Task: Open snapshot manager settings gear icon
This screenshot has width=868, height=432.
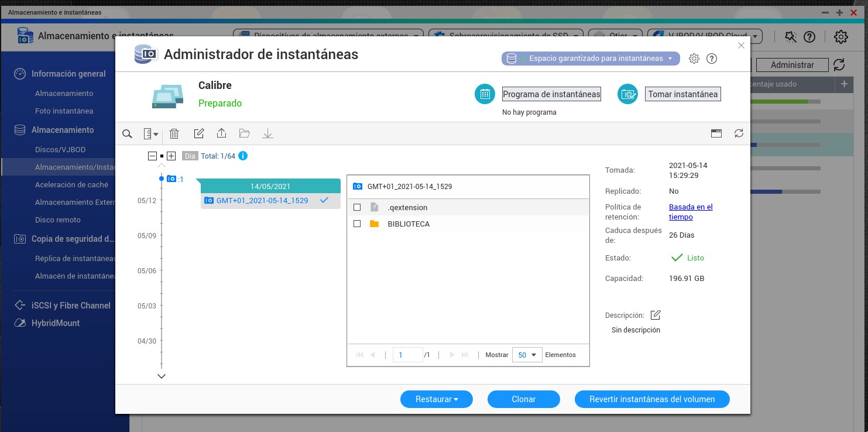Action: [x=694, y=59]
